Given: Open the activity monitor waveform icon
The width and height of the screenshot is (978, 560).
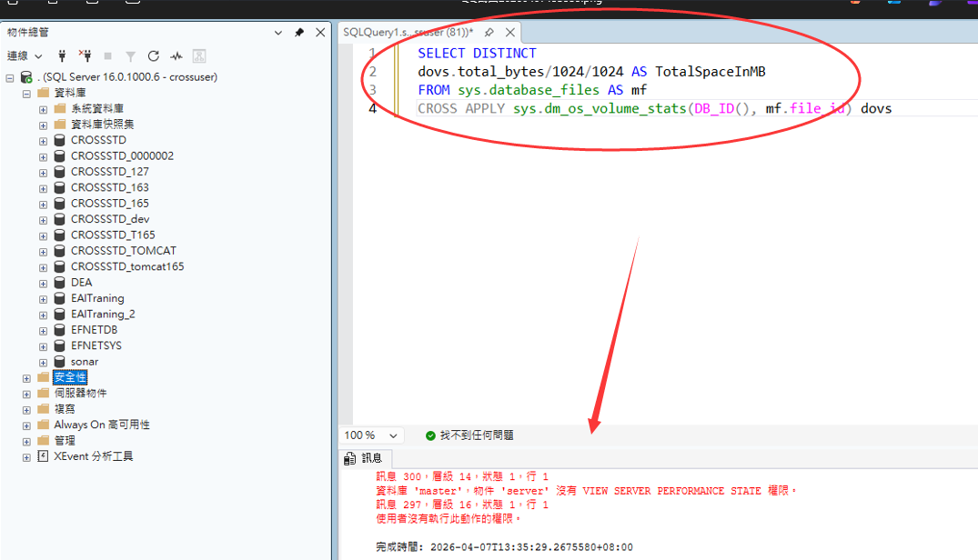Looking at the screenshot, I should click(176, 56).
